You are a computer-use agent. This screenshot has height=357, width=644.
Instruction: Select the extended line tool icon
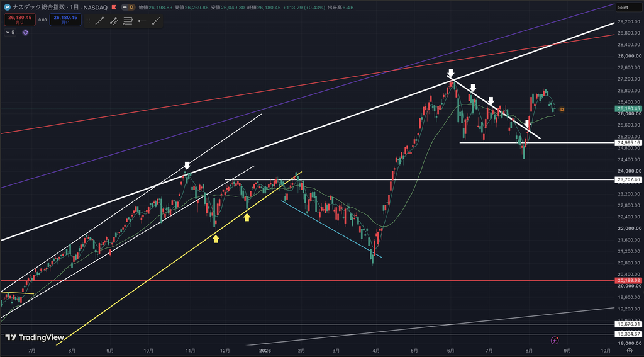pyautogui.click(x=156, y=21)
